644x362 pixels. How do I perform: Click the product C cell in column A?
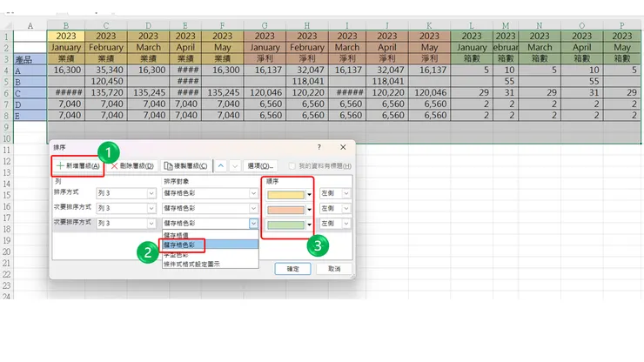(30, 93)
